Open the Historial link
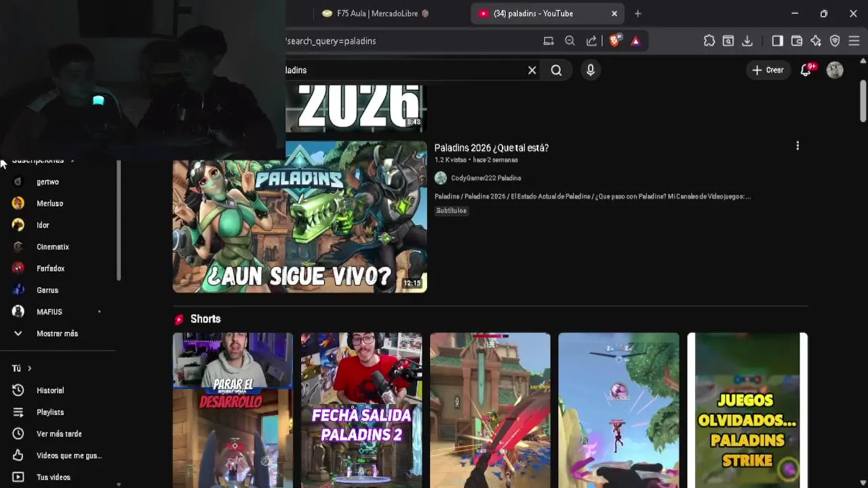Viewport: 868px width, 488px height. tap(50, 390)
